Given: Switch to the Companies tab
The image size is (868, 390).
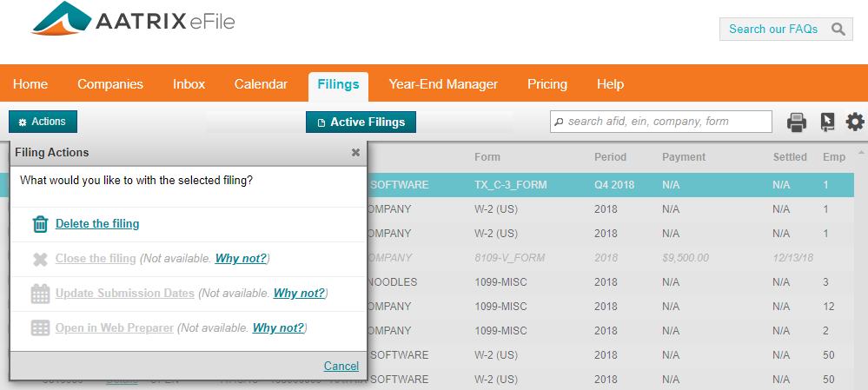Looking at the screenshot, I should (110, 84).
